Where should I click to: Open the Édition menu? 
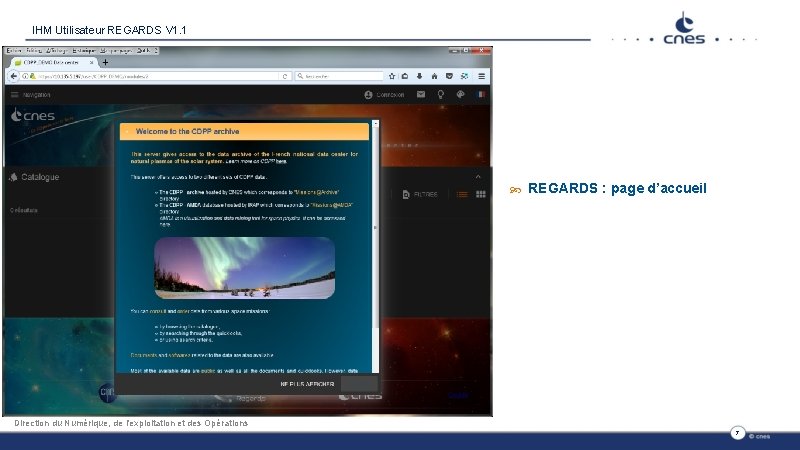pyautogui.click(x=34, y=51)
